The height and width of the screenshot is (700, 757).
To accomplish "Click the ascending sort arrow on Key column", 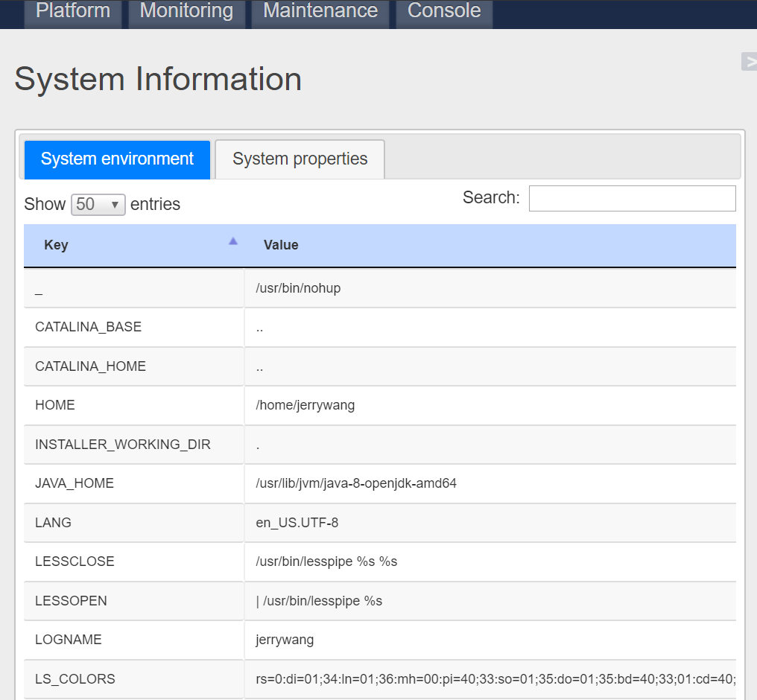I will point(232,240).
